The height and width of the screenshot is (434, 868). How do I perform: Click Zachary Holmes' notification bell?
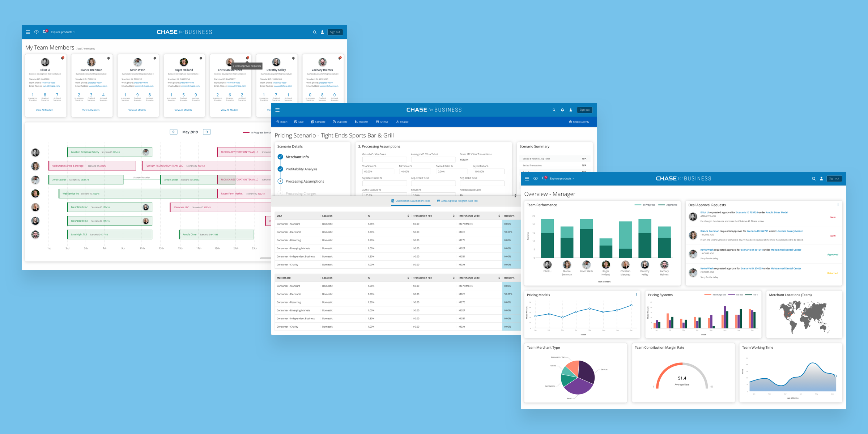(340, 58)
